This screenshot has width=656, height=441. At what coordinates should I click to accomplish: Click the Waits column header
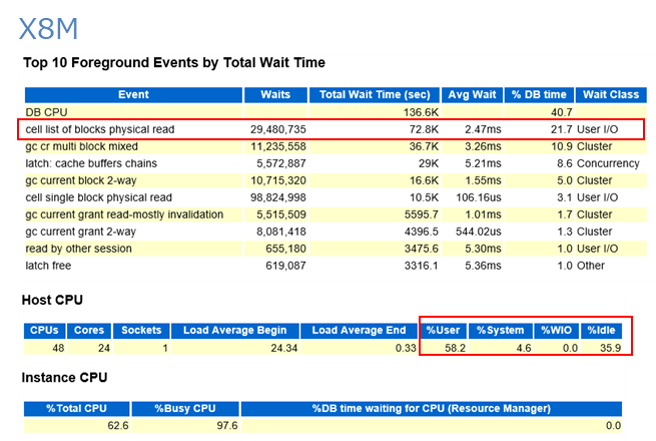point(274,95)
